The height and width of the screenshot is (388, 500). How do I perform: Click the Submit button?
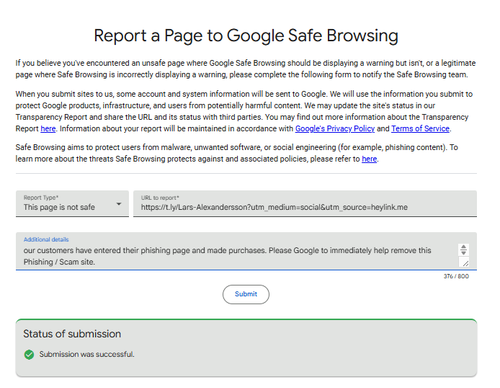tap(246, 294)
